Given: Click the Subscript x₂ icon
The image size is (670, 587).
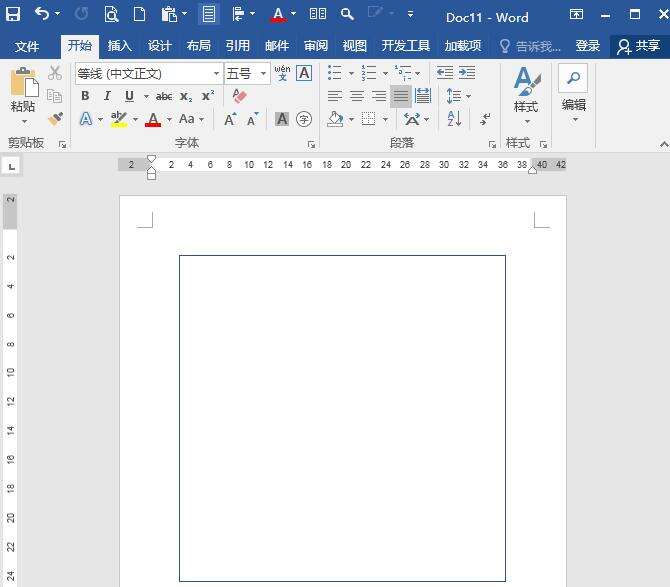Looking at the screenshot, I should pos(186,96).
